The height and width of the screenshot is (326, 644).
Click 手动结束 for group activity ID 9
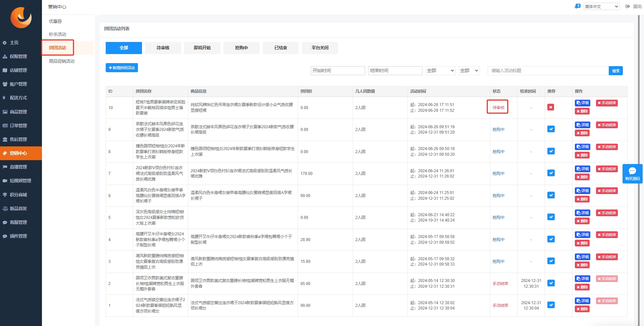[607, 125]
